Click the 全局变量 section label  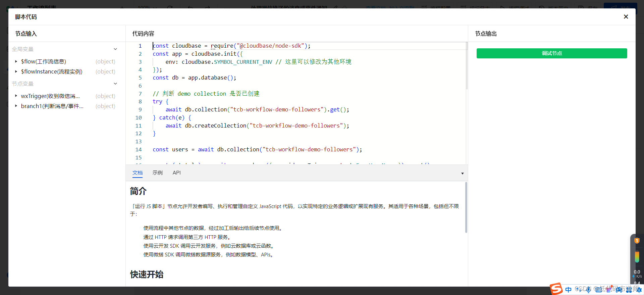[23, 49]
